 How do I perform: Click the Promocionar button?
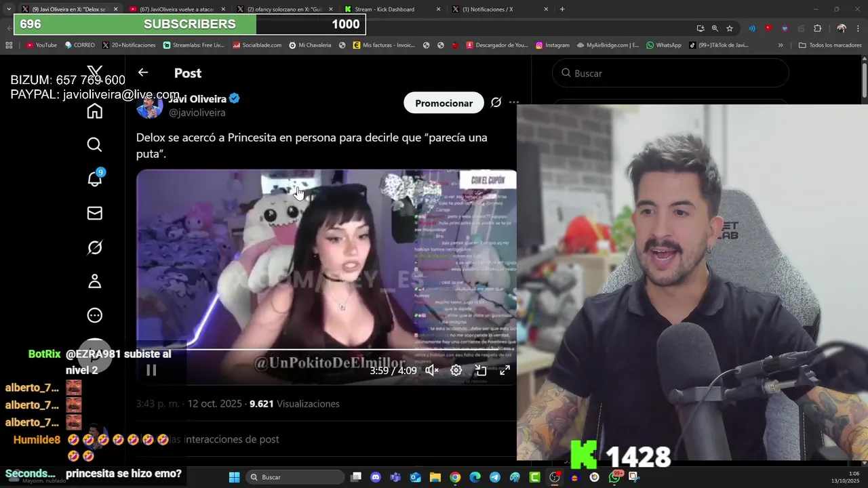click(x=443, y=103)
